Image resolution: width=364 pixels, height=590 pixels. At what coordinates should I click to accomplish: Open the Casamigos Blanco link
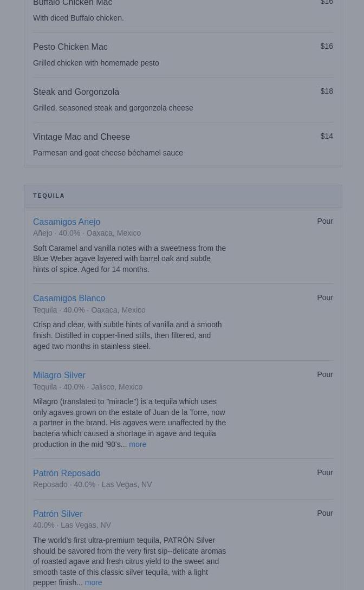pyautogui.click(x=69, y=298)
